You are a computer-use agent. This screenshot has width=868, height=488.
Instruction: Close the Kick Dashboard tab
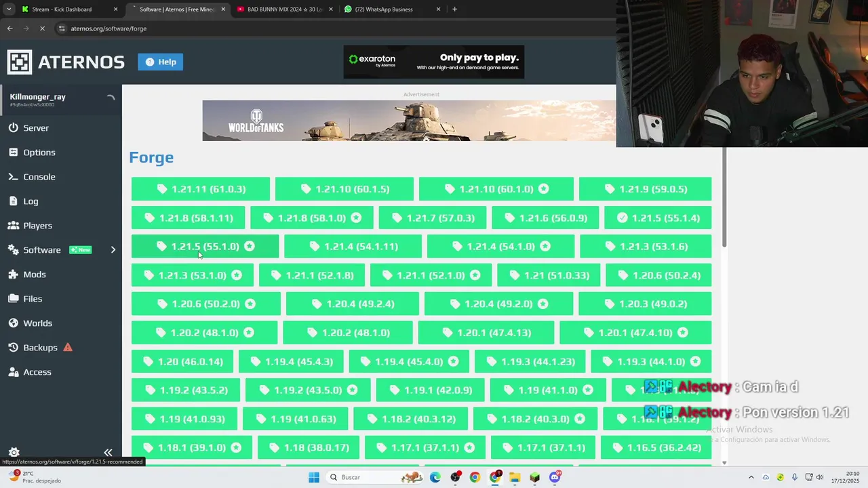click(115, 9)
